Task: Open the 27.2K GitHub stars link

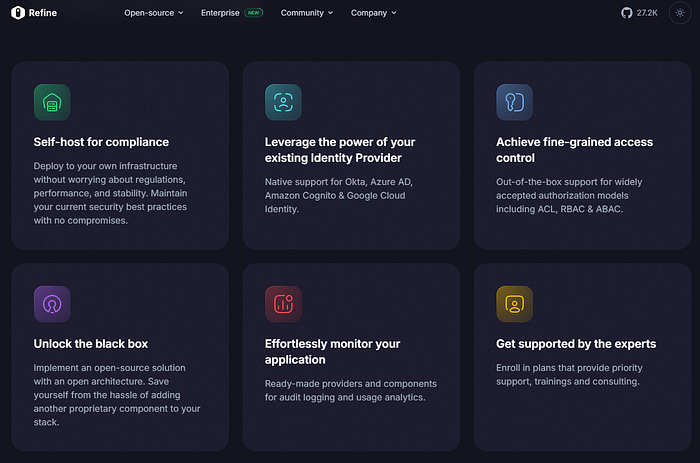Action: (647, 13)
